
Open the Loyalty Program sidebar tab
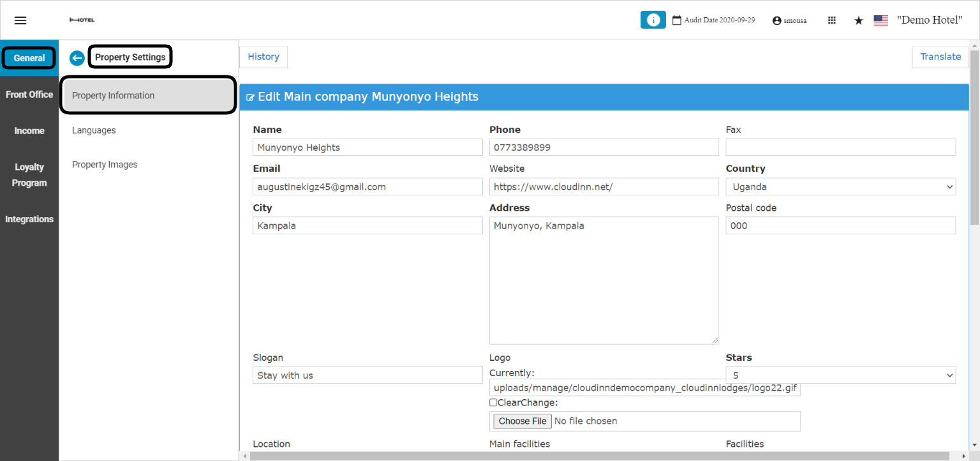click(x=29, y=175)
